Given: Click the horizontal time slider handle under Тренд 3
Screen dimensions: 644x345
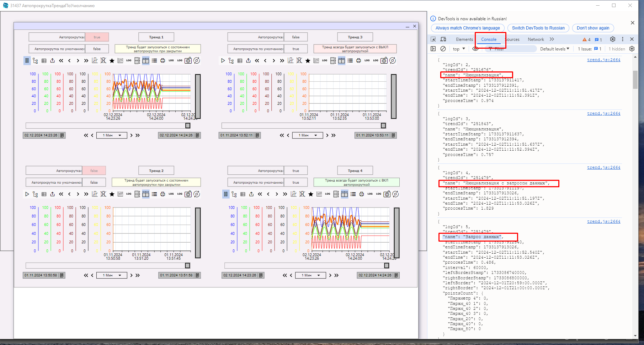Looking at the screenshot, I should click(x=383, y=126).
